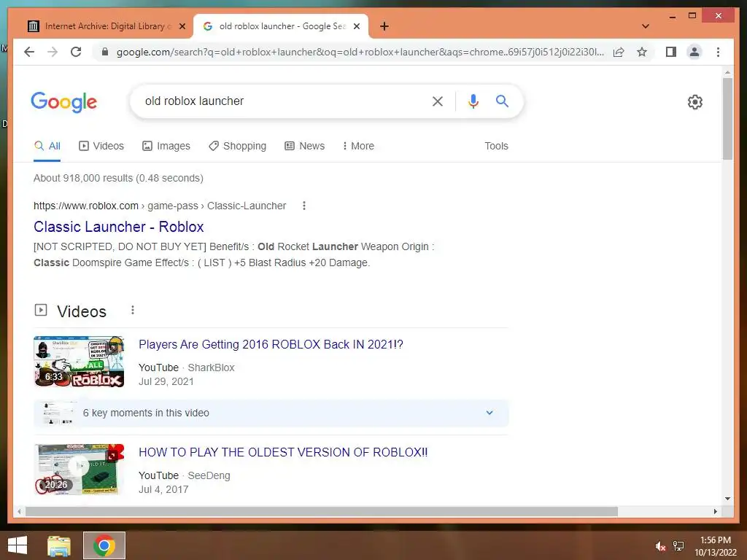Image resolution: width=747 pixels, height=560 pixels.
Task: Open Chrome three-dot menu
Action: pyautogui.click(x=718, y=52)
